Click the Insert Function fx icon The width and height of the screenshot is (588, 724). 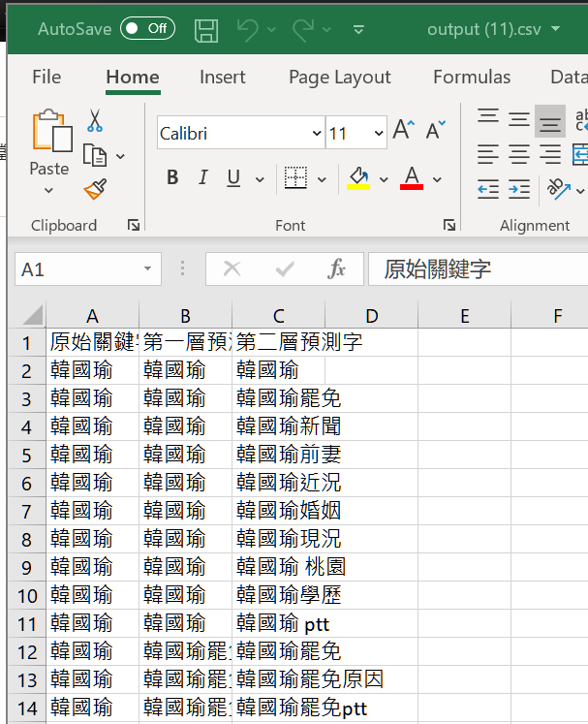[336, 268]
